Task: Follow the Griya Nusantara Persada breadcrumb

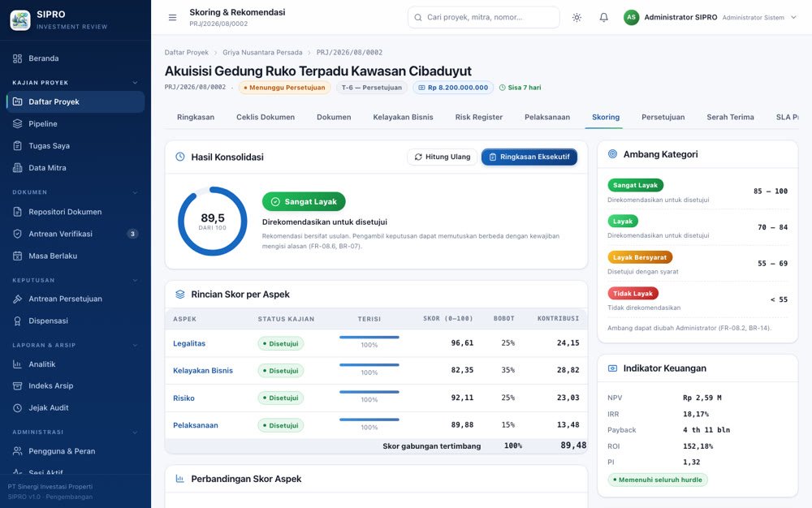Action: point(262,52)
